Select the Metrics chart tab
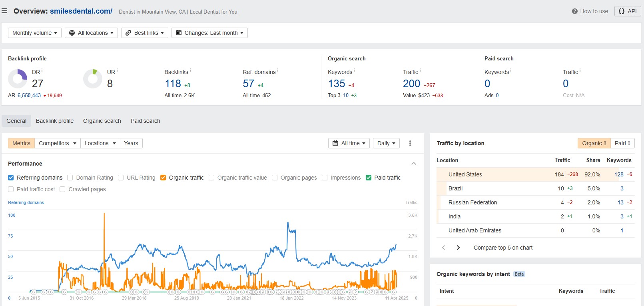Viewport: 644px width, 306px height. click(21, 143)
